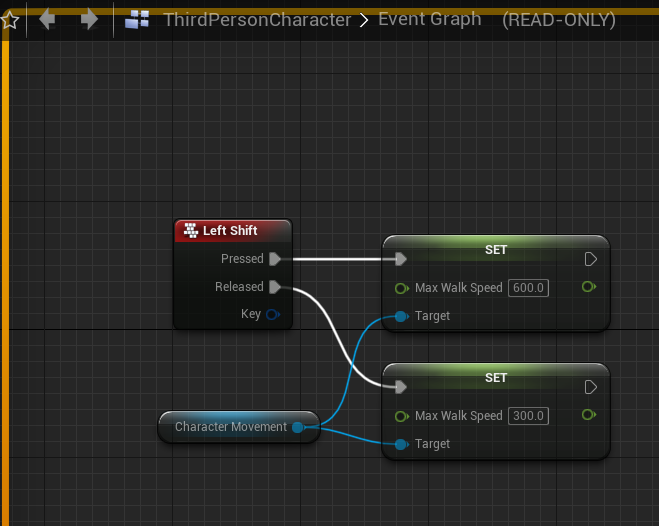Click output exec pin of 600.0 SET node
659x526 pixels.
point(590,259)
